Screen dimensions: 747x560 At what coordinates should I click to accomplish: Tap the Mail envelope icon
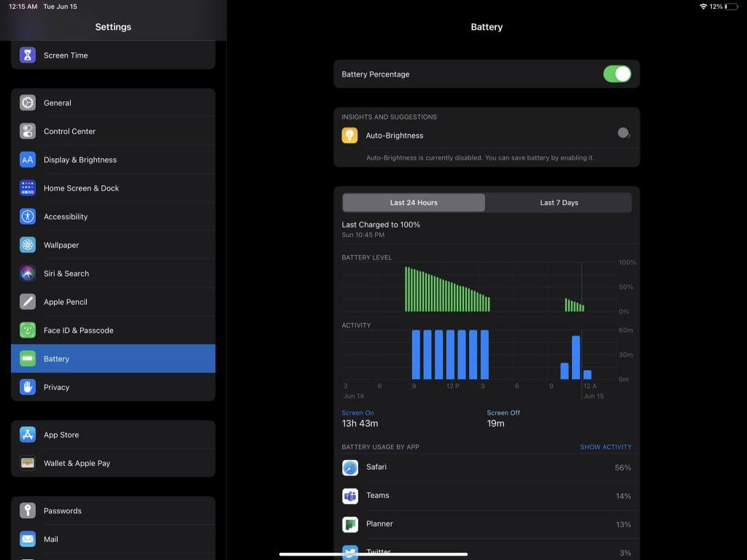28,539
